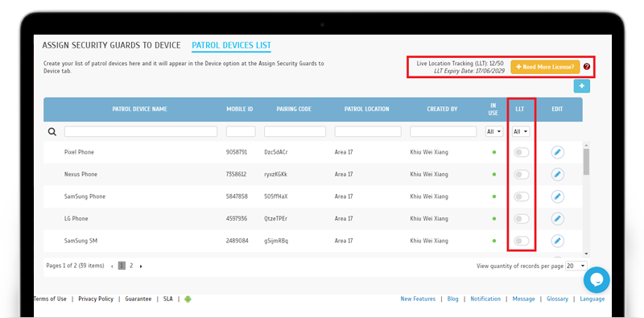Edit the Pixel Phone device row
The height and width of the screenshot is (318, 644).
tap(557, 152)
